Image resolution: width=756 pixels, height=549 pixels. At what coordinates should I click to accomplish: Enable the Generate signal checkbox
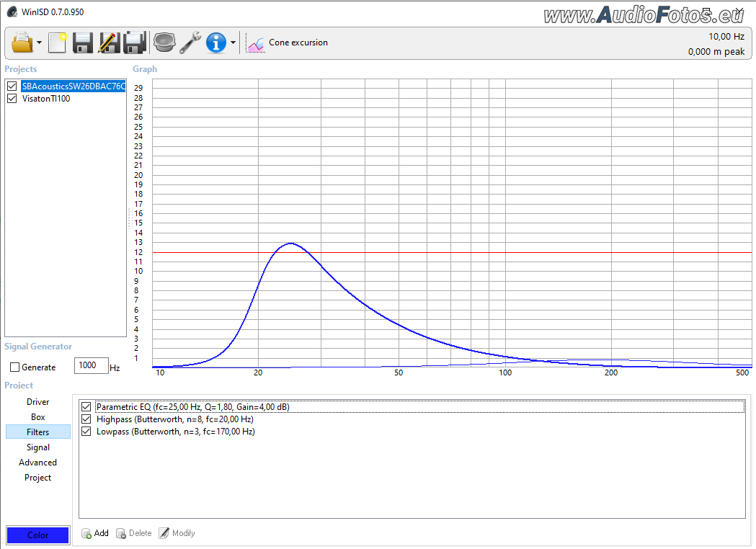(x=14, y=367)
